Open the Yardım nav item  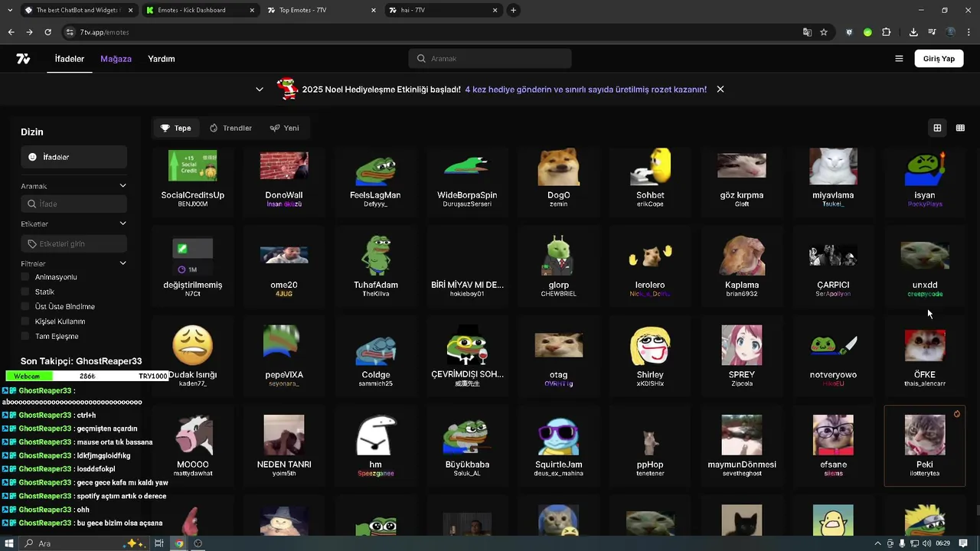click(x=162, y=59)
